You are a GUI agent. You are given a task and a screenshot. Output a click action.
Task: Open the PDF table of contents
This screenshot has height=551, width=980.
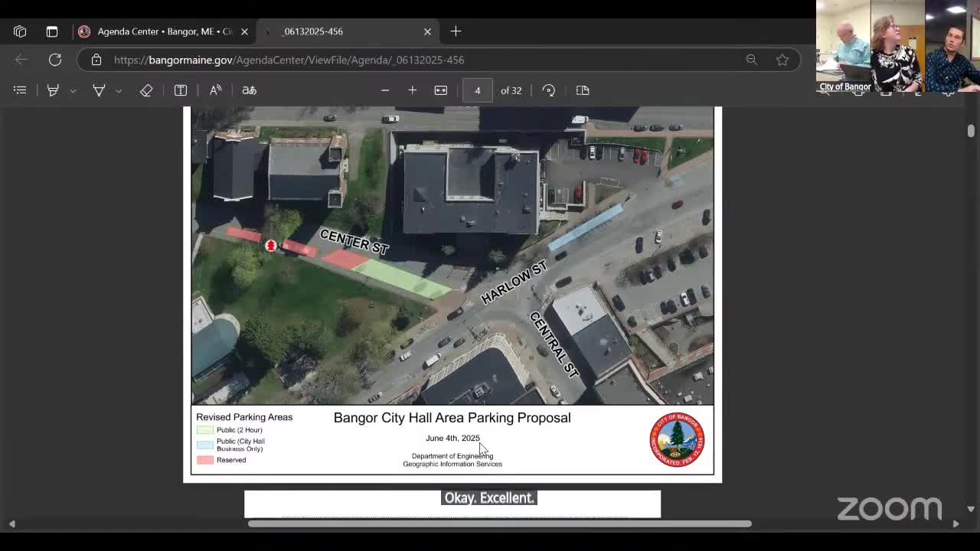pos(20,90)
